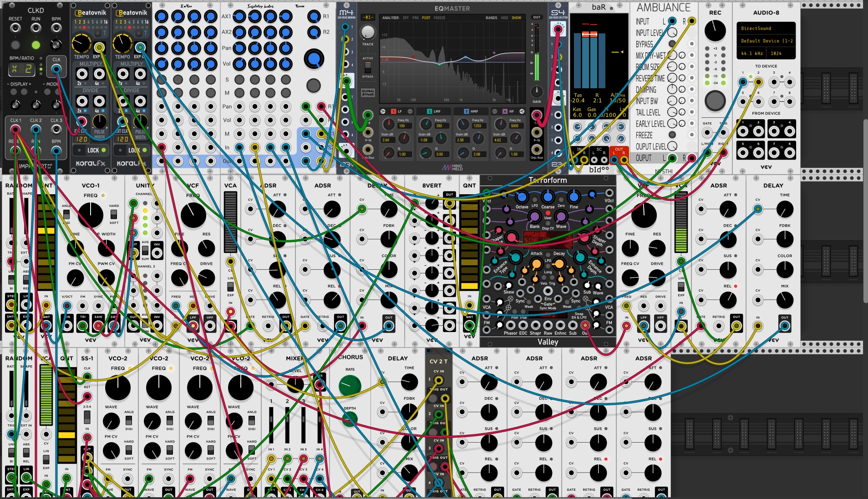
Task: Open the -01- track display on EQMaster
Action: pyautogui.click(x=368, y=17)
